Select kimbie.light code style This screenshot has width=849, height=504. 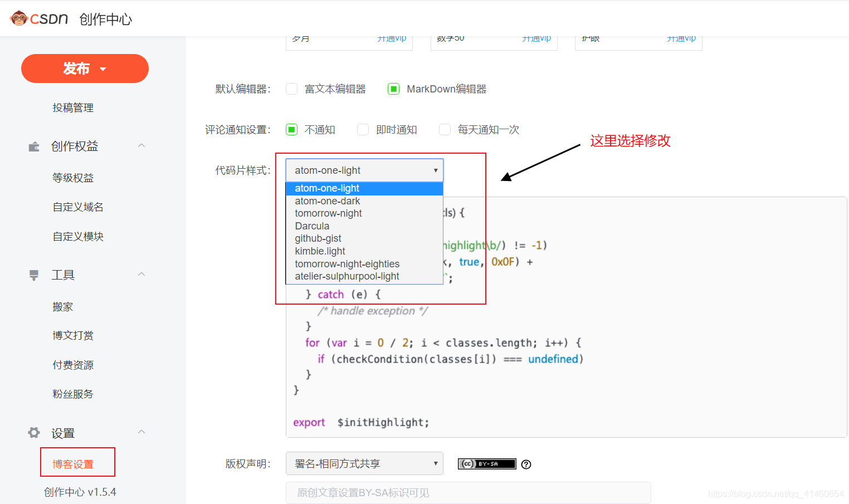click(x=364, y=251)
